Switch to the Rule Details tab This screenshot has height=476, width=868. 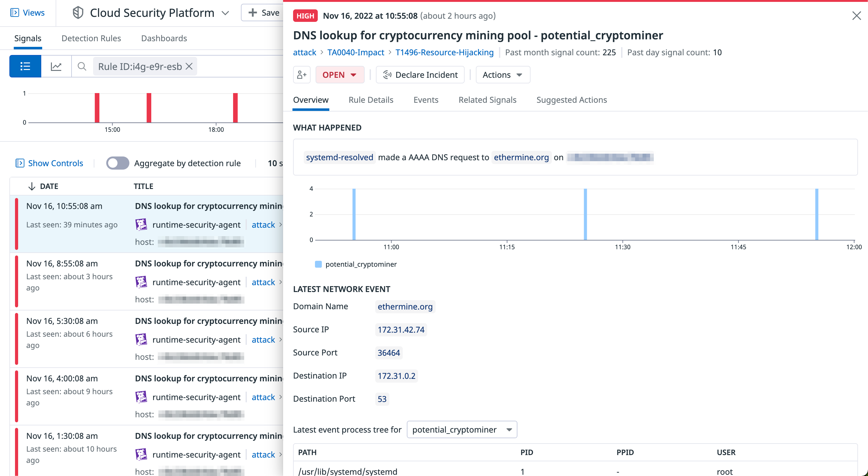coord(371,100)
